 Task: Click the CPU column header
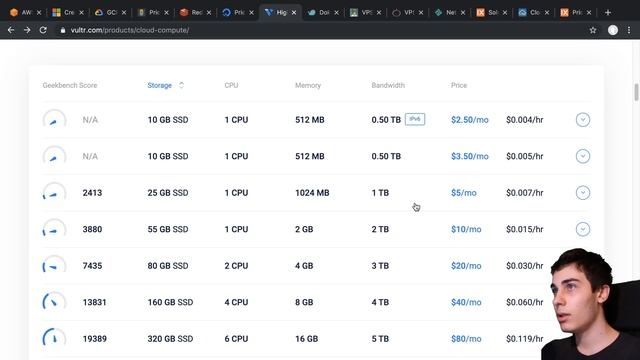(231, 85)
